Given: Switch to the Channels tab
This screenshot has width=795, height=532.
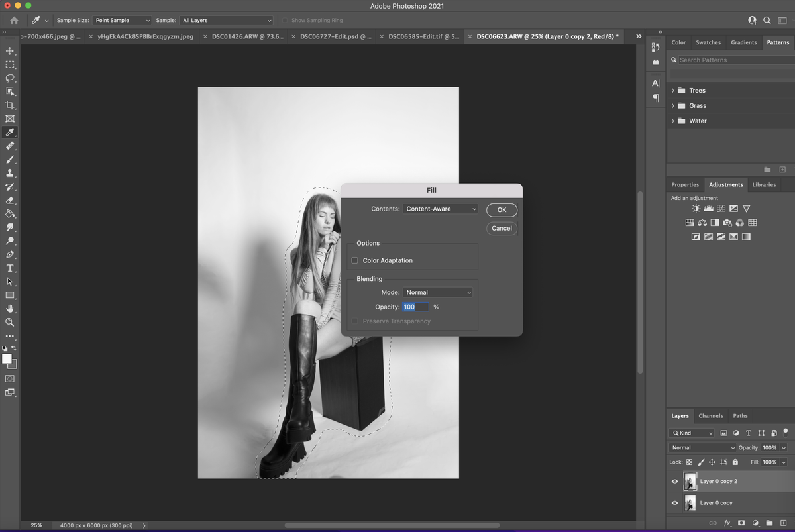Looking at the screenshot, I should point(711,415).
